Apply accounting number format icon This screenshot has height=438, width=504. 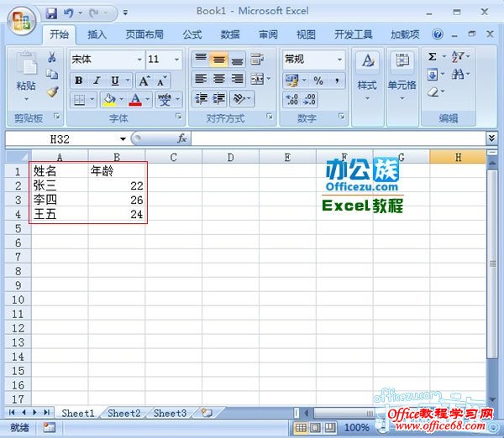292,81
